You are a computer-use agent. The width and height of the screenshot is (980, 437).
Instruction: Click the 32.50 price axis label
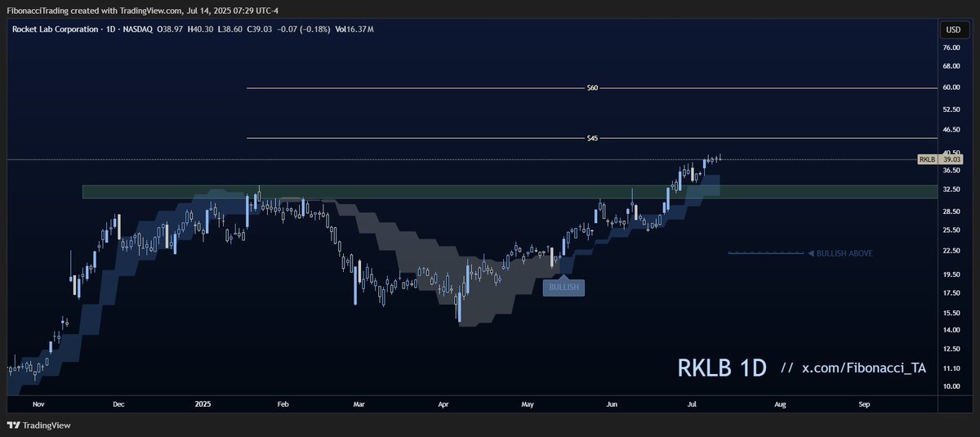951,190
